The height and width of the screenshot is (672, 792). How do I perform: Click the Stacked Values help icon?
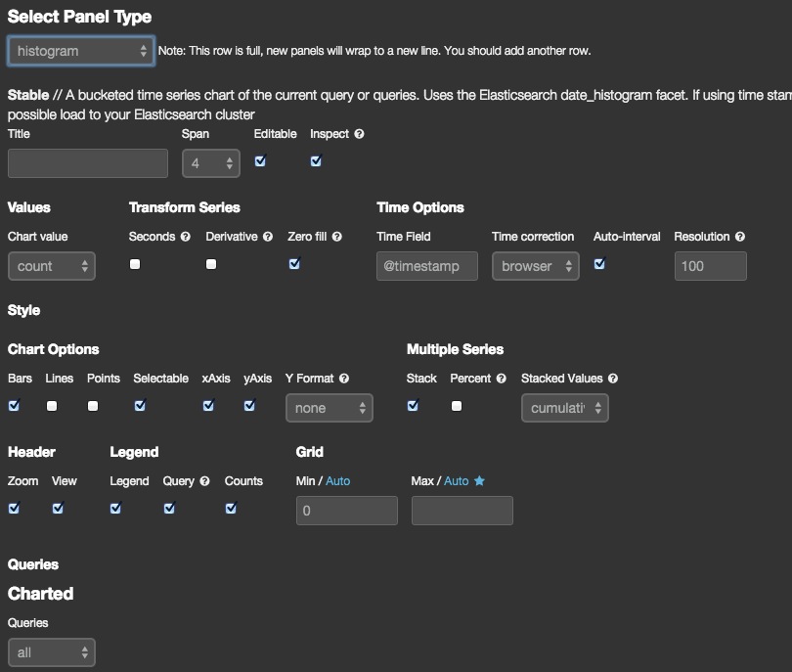tap(613, 379)
